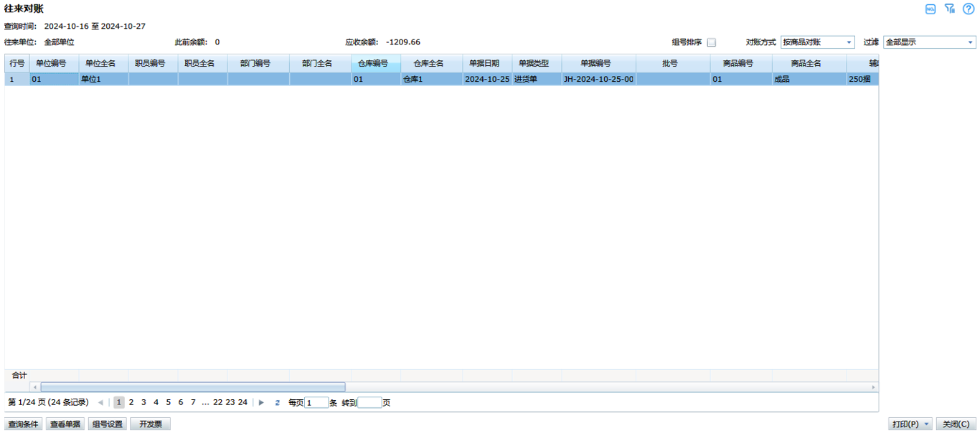Click horizontal scrollbar right arrow
The image size is (980, 433).
click(x=873, y=387)
